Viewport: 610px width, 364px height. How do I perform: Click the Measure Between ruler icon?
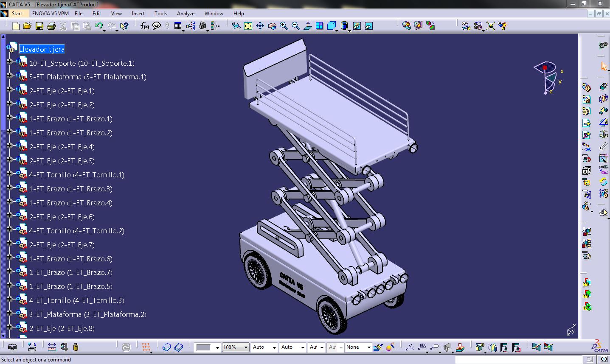click(x=52, y=347)
